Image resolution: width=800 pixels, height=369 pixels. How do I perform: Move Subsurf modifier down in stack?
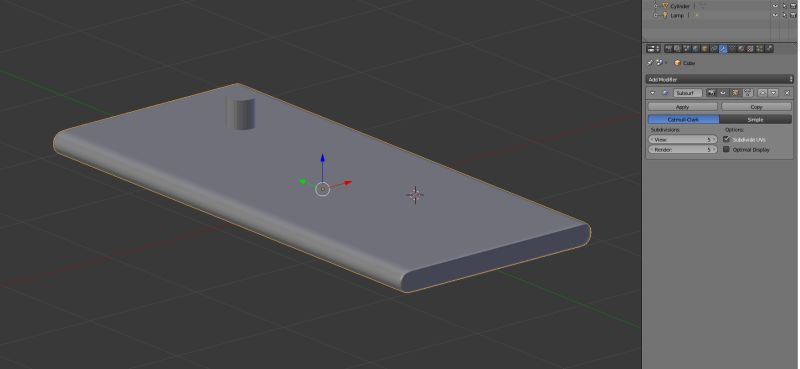point(773,93)
